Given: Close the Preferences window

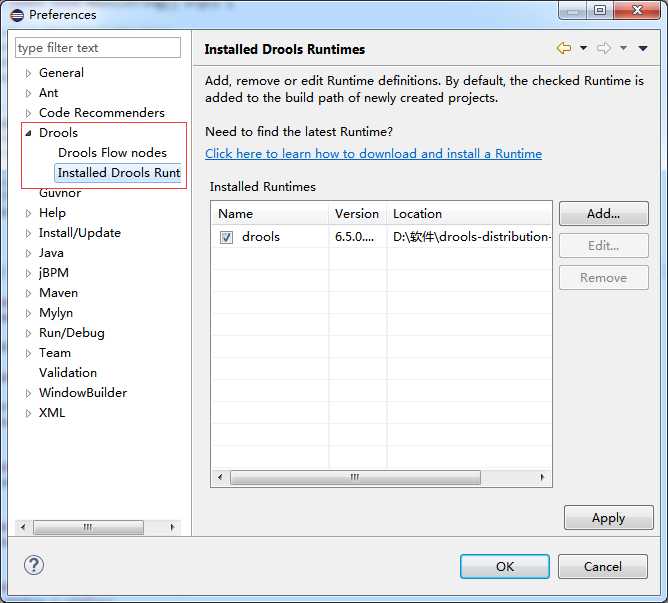Looking at the screenshot, I should coord(637,10).
